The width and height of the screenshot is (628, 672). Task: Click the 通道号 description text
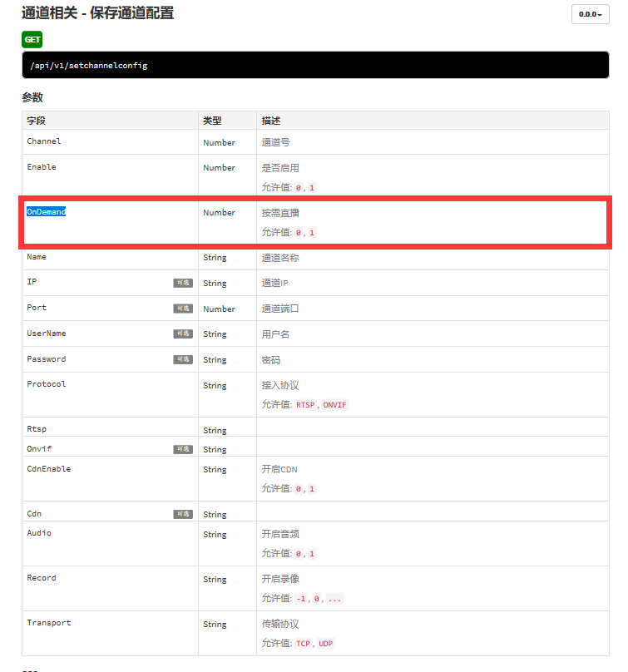[x=275, y=142]
